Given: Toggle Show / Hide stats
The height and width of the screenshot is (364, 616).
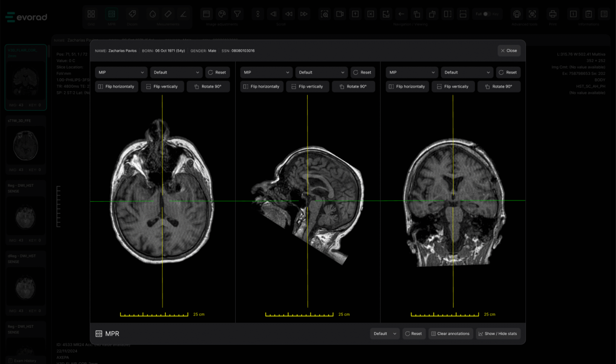Looking at the screenshot, I should (498, 334).
